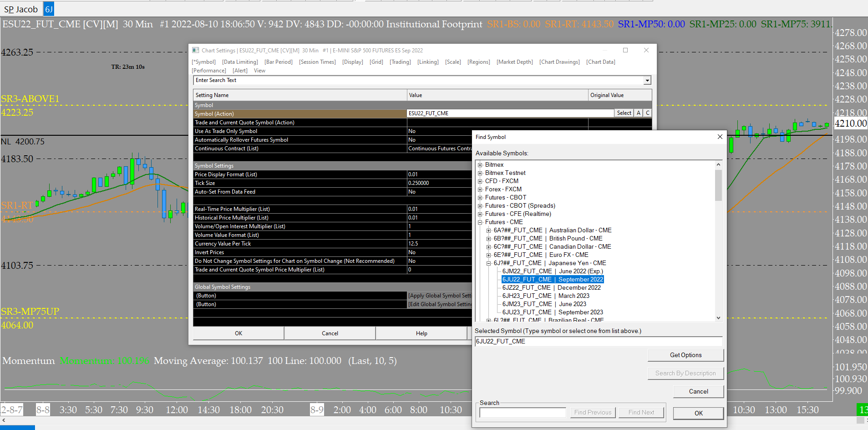Go to the [Bar Period] tab
868x430 pixels.
tap(279, 62)
